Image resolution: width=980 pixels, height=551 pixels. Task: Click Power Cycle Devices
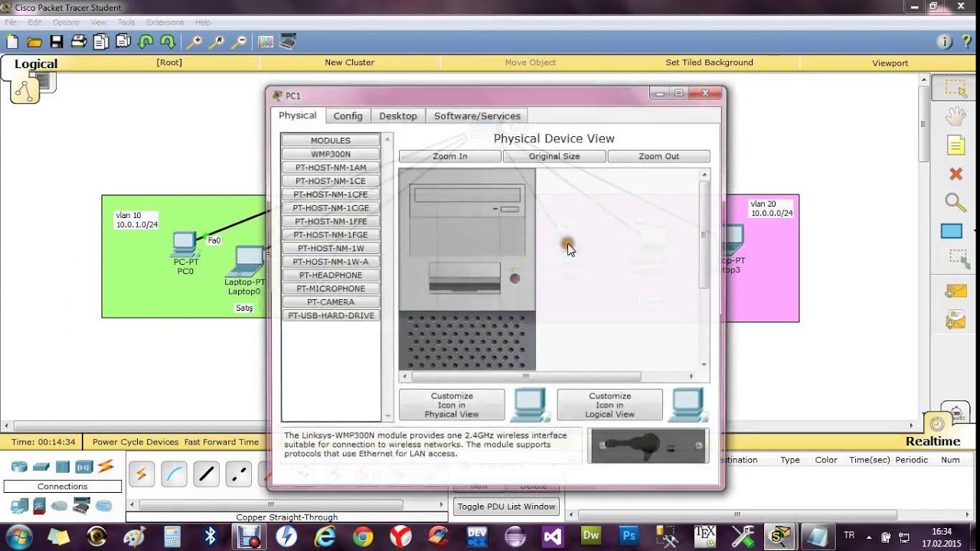[136, 442]
